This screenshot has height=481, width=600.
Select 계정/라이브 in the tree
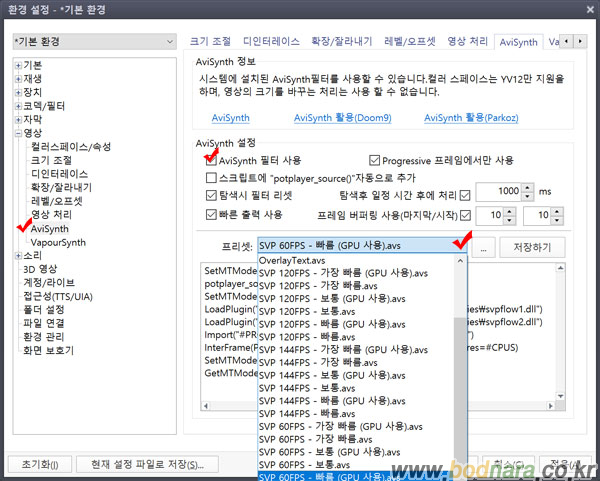[x=49, y=282]
